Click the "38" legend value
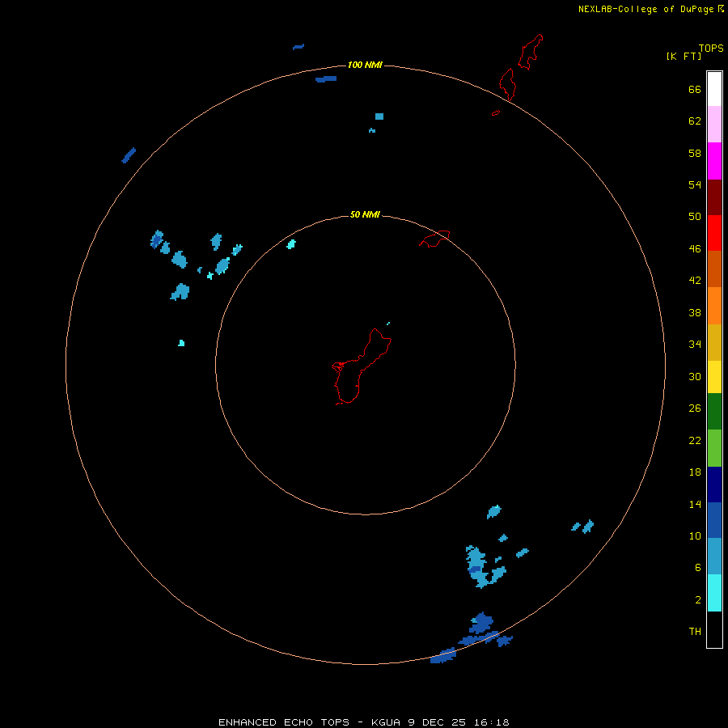The height and width of the screenshot is (728, 728). click(695, 313)
